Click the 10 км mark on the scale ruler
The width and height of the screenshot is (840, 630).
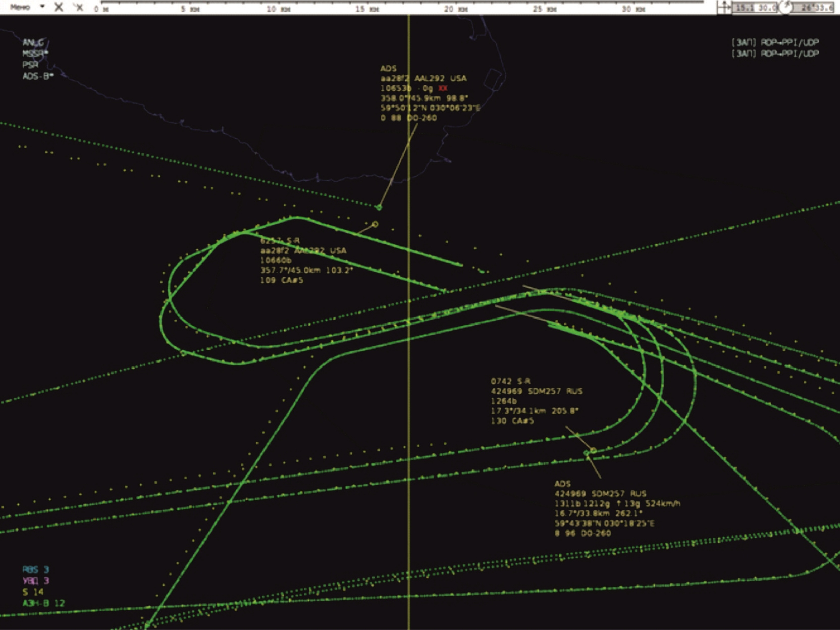click(x=279, y=9)
